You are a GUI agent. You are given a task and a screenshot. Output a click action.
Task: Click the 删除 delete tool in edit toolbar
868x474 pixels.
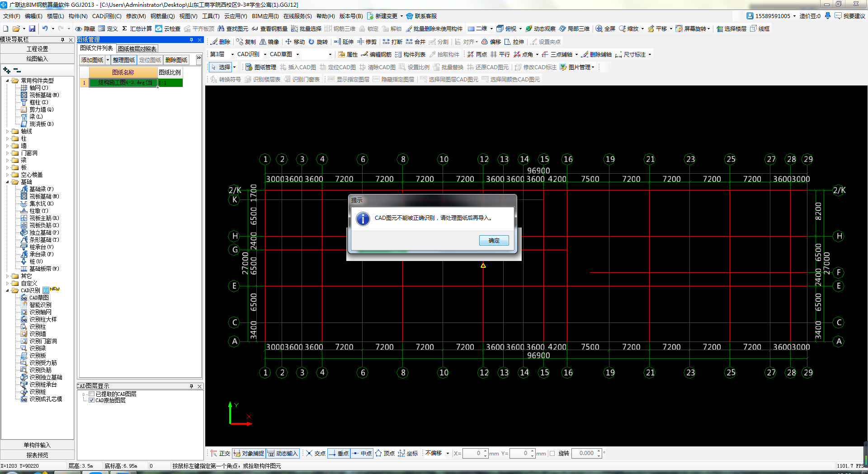click(x=221, y=42)
